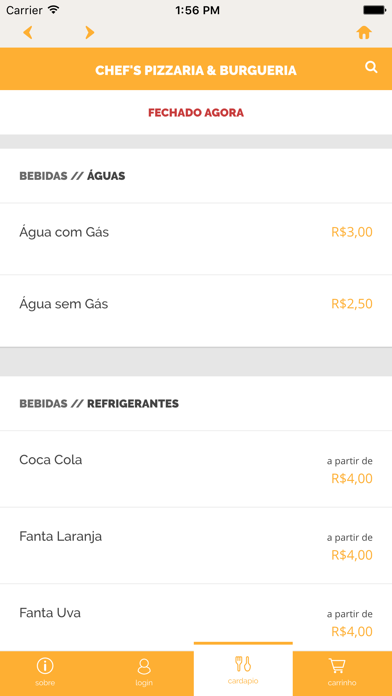Screen dimensions: 392x696
Task: Tap the Wi-Fi status icon
Action: tap(54, 10)
